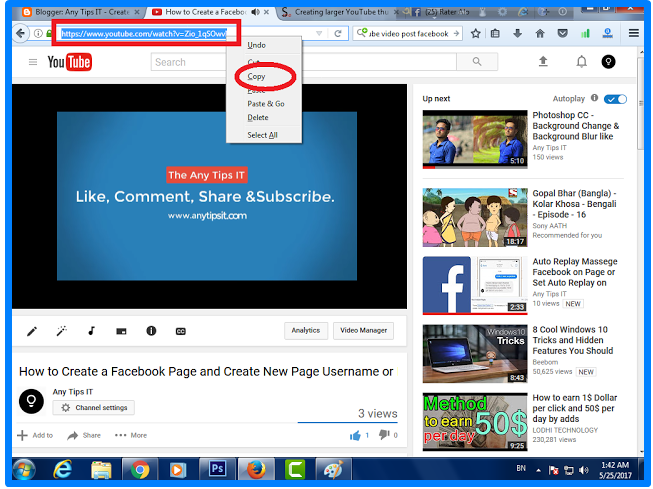
Task: Open the Subtitles CC icon
Action: point(181,331)
